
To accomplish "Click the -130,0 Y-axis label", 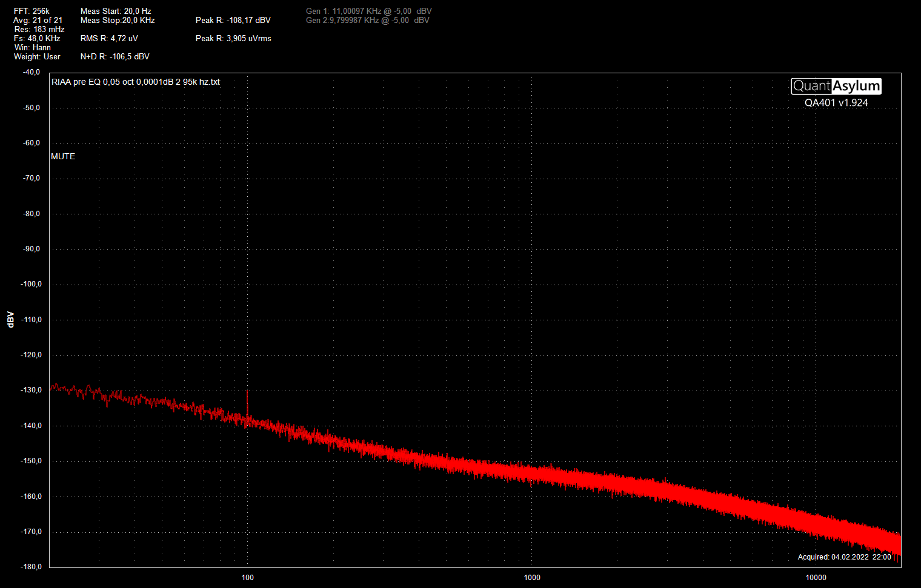I will click(x=32, y=390).
